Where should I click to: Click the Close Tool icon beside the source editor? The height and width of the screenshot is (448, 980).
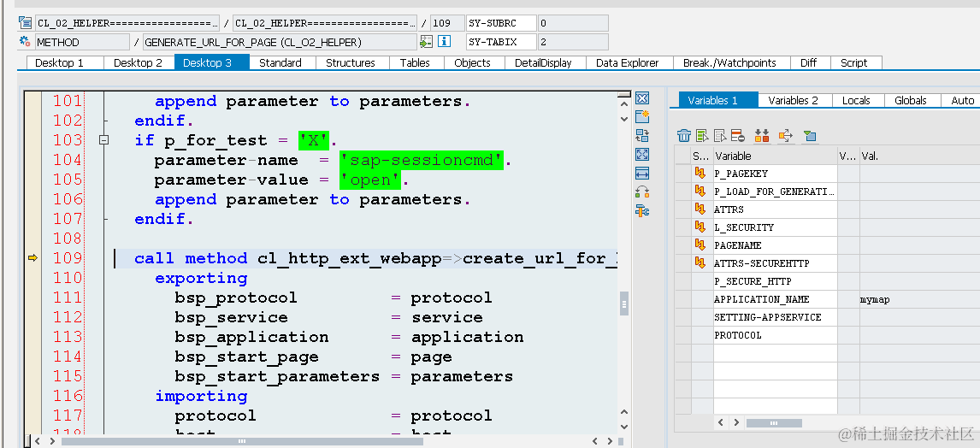(x=642, y=98)
